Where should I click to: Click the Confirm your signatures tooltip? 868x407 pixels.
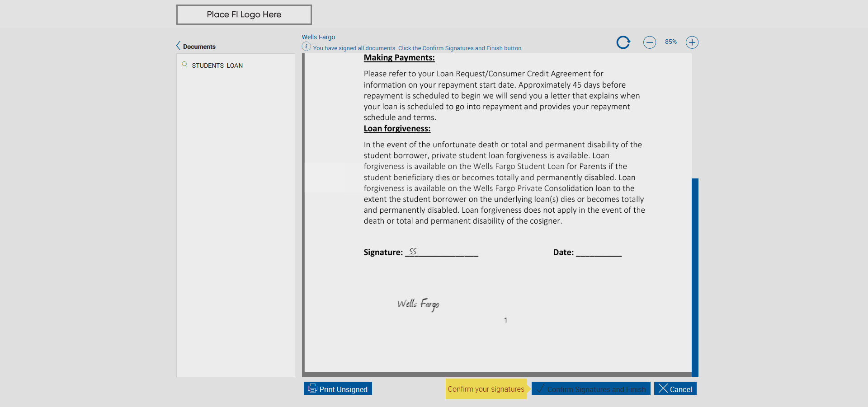(486, 389)
